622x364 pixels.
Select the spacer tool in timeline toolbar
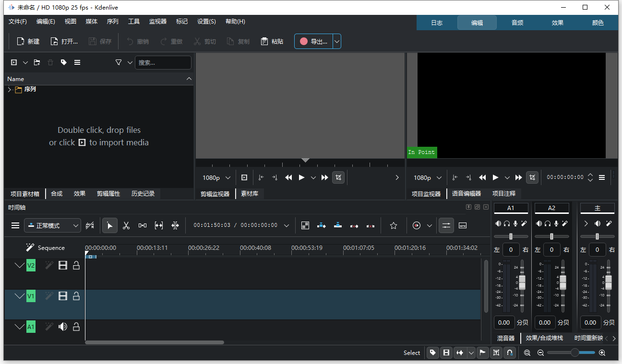click(143, 225)
